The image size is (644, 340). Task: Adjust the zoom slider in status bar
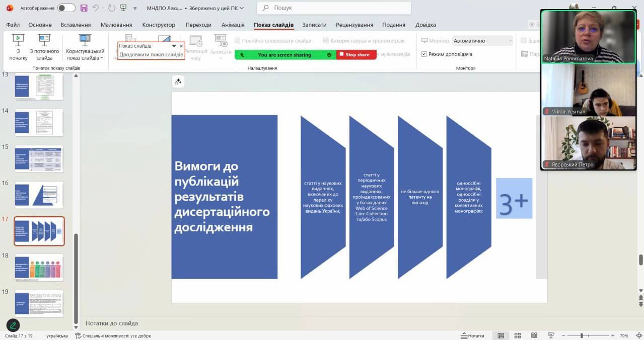coord(582,335)
